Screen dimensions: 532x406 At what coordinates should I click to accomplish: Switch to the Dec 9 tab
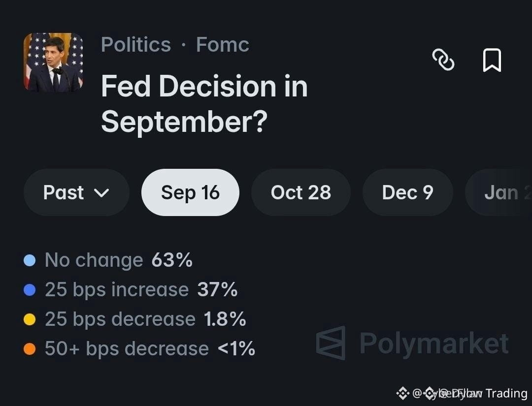[408, 192]
